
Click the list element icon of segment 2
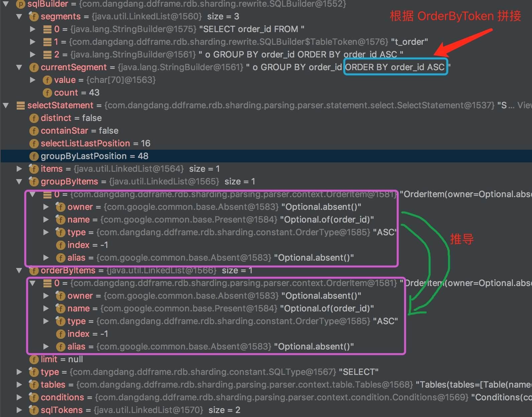click(x=47, y=54)
